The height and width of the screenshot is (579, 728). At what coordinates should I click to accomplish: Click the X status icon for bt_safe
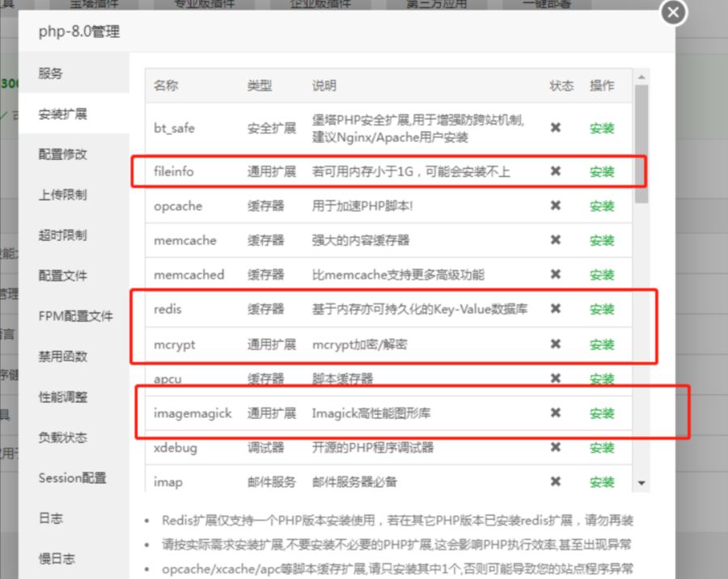tap(556, 128)
